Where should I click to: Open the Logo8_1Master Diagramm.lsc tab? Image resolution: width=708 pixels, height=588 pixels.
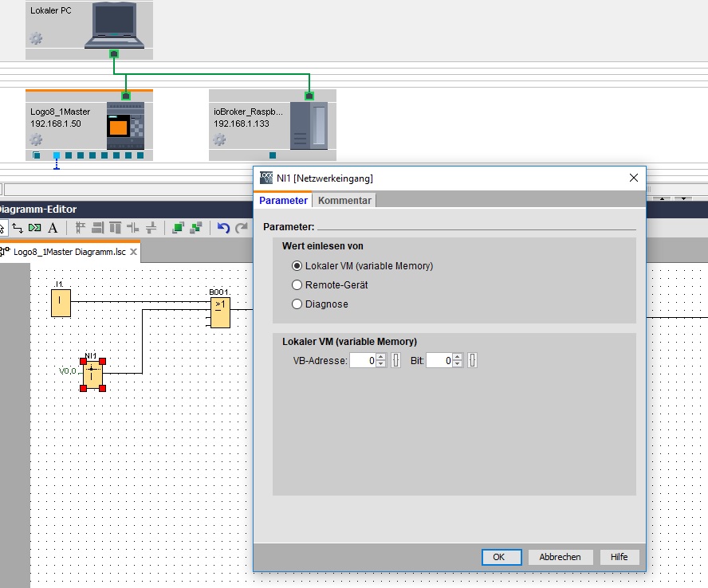[x=69, y=253]
